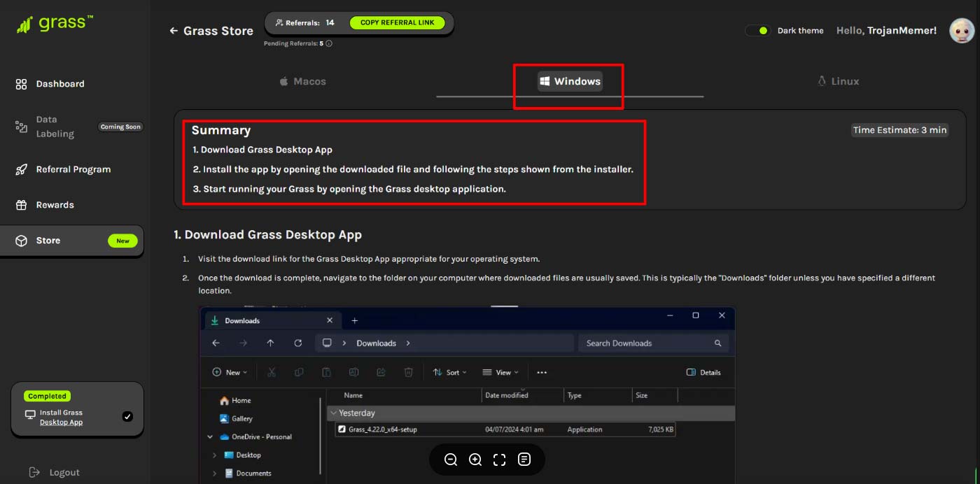Click the Referrals: 14 counter

pos(305,23)
